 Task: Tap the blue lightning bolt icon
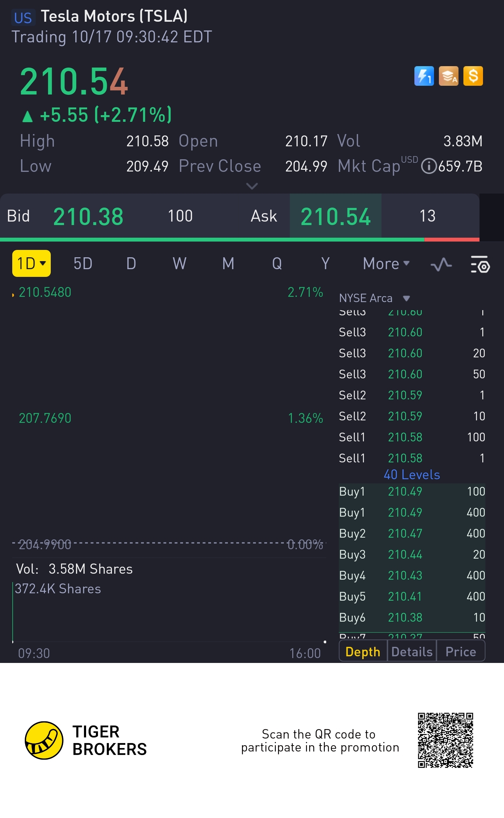[x=424, y=76]
